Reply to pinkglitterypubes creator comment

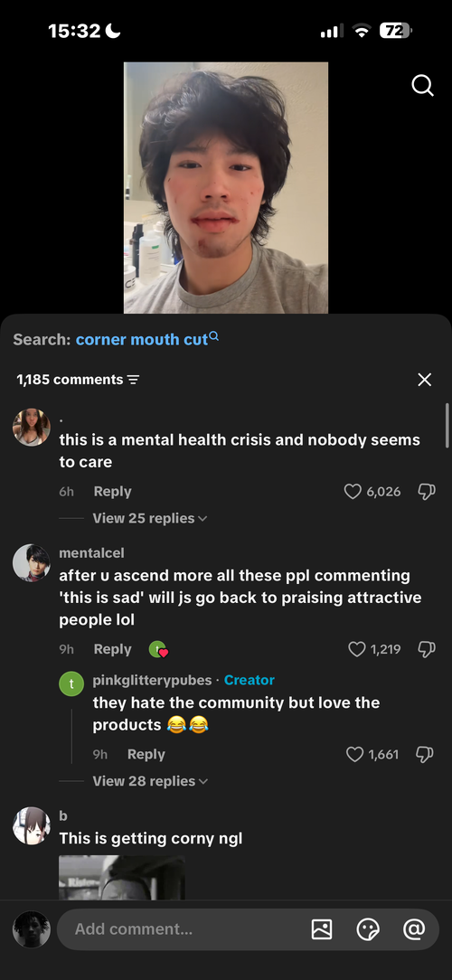(x=146, y=754)
